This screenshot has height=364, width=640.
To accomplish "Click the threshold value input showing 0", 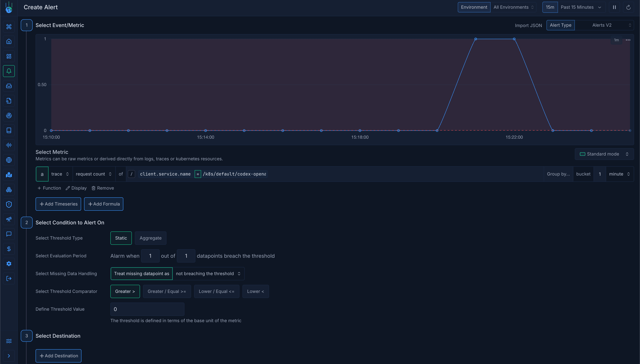I will (x=147, y=309).
